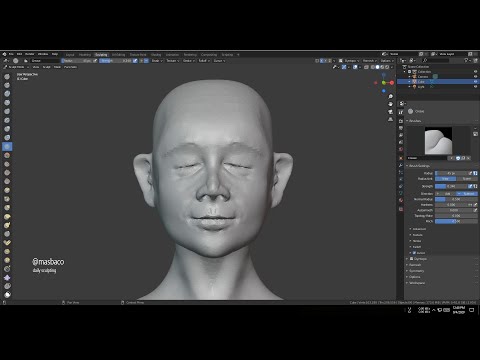Toggle visibility eye of Collection
Image resolution: width=480 pixels, height=360 pixels.
click(475, 72)
